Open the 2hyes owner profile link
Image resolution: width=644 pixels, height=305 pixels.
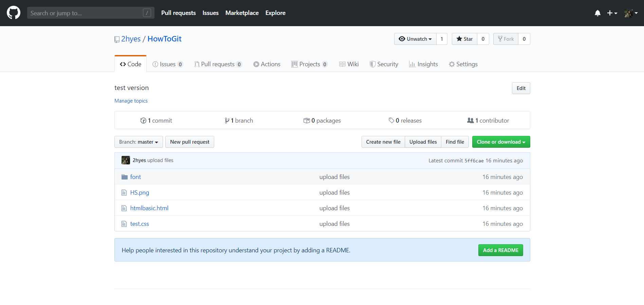(131, 39)
